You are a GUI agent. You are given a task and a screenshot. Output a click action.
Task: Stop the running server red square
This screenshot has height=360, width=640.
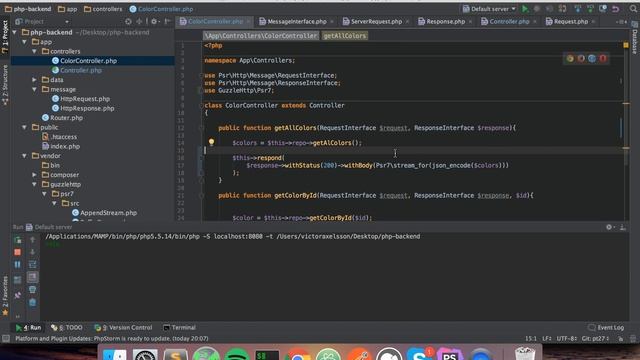[x=18, y=252]
